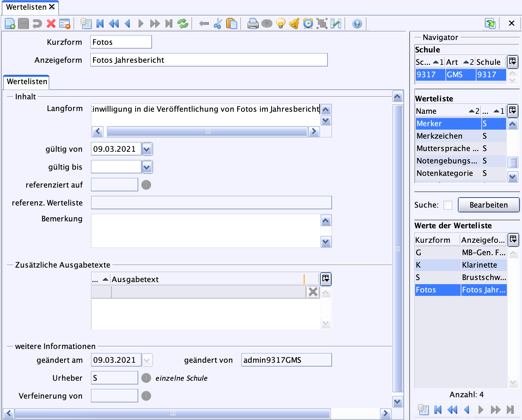
Task: Click the light bulb icon in toolbar
Action: 281,23
